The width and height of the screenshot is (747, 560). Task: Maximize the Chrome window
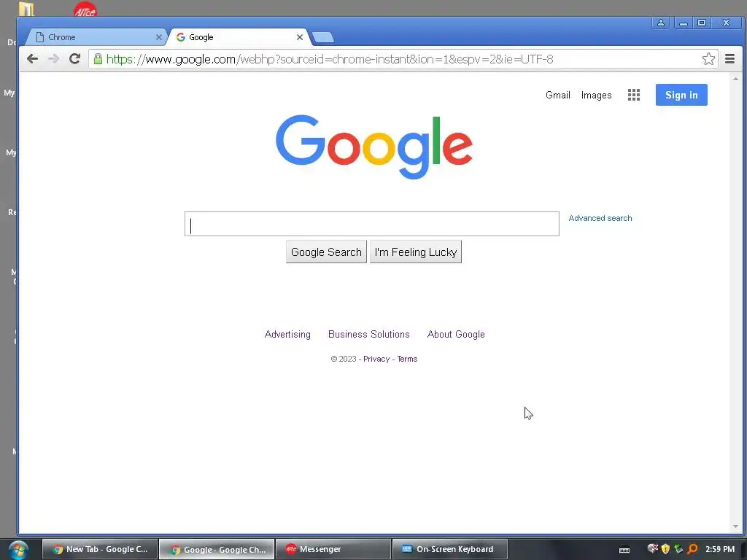[x=701, y=23]
